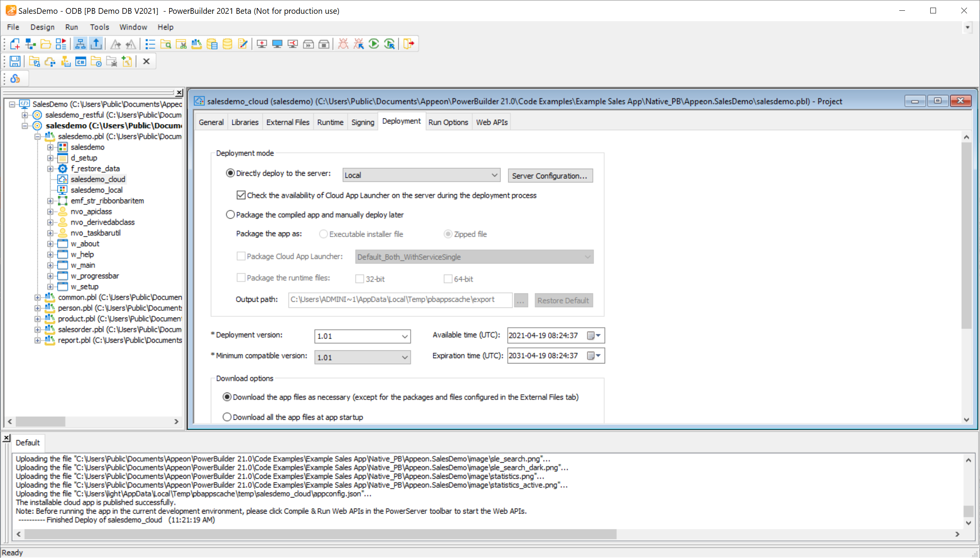Click the Restore Default button
Screen dimensions: 980x558
click(x=564, y=301)
